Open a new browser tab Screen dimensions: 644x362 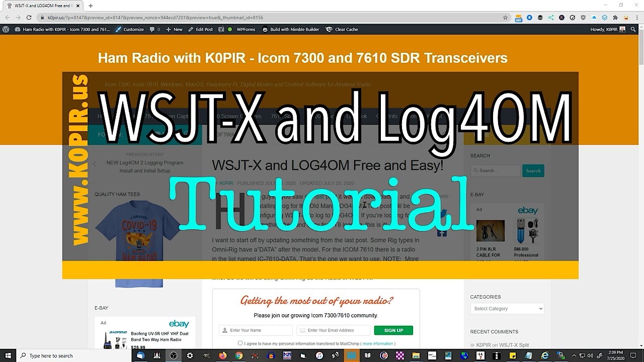click(x=91, y=6)
